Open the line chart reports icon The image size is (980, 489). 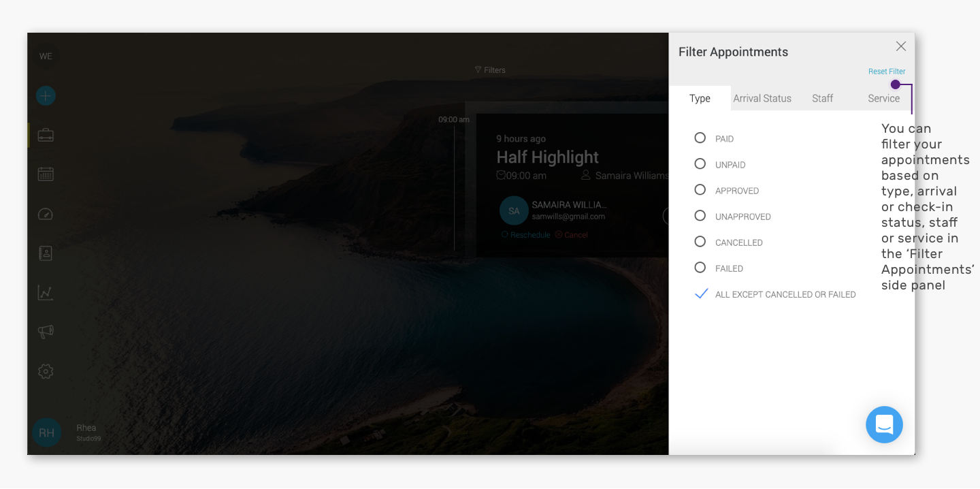coord(46,293)
